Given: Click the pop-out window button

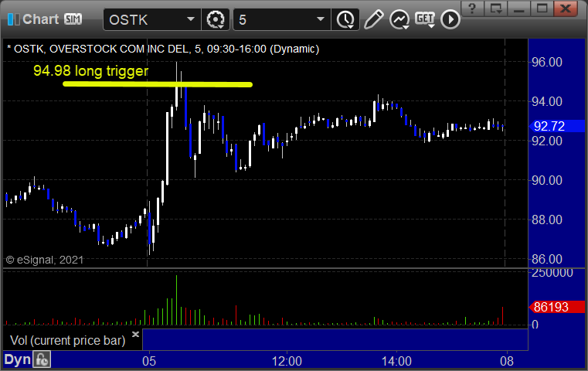Looking at the screenshot, I should 495,9.
